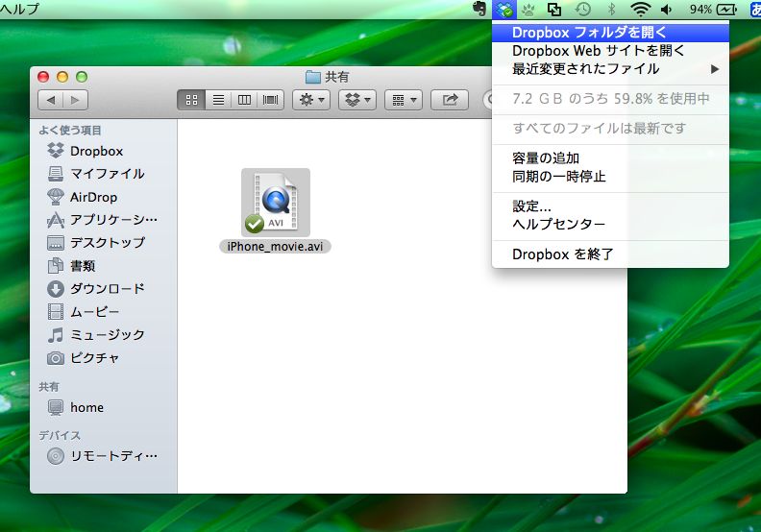Viewport: 761px width, 532px height.
Task: Zoom the Finder window with green button
Action: [82, 77]
